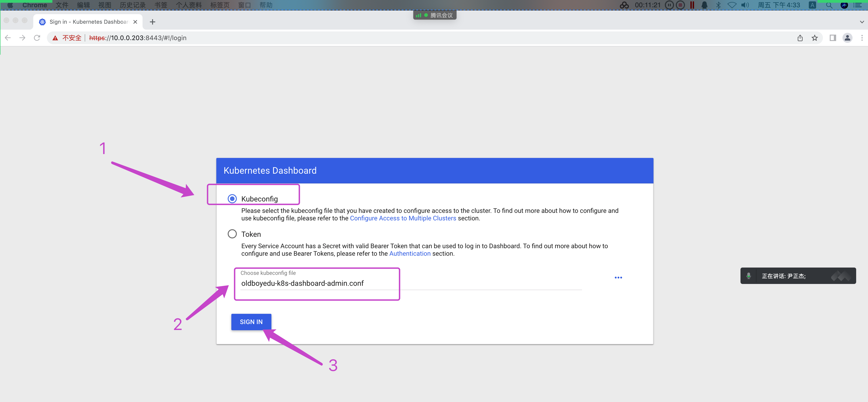Open Chrome's three-dot menu
The height and width of the screenshot is (402, 868).
(x=862, y=38)
